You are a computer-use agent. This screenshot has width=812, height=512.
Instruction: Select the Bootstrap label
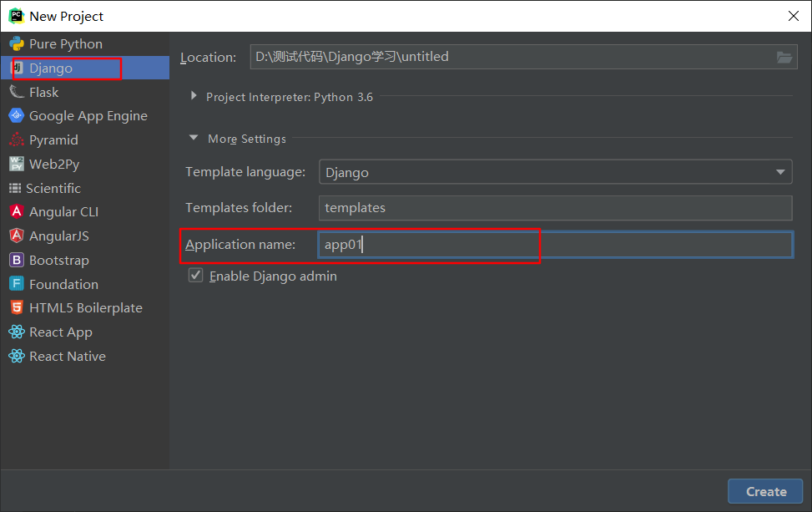59,260
